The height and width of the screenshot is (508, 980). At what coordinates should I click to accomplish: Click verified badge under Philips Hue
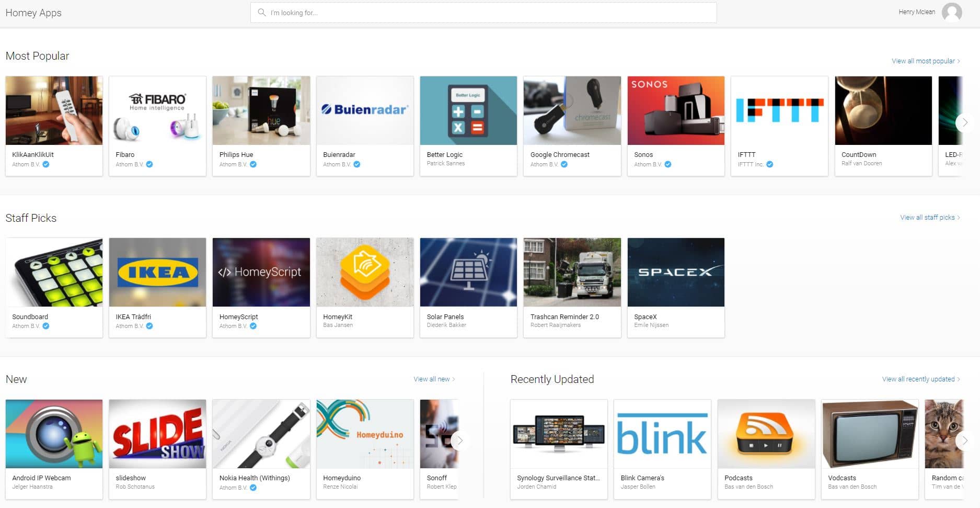coord(253,164)
